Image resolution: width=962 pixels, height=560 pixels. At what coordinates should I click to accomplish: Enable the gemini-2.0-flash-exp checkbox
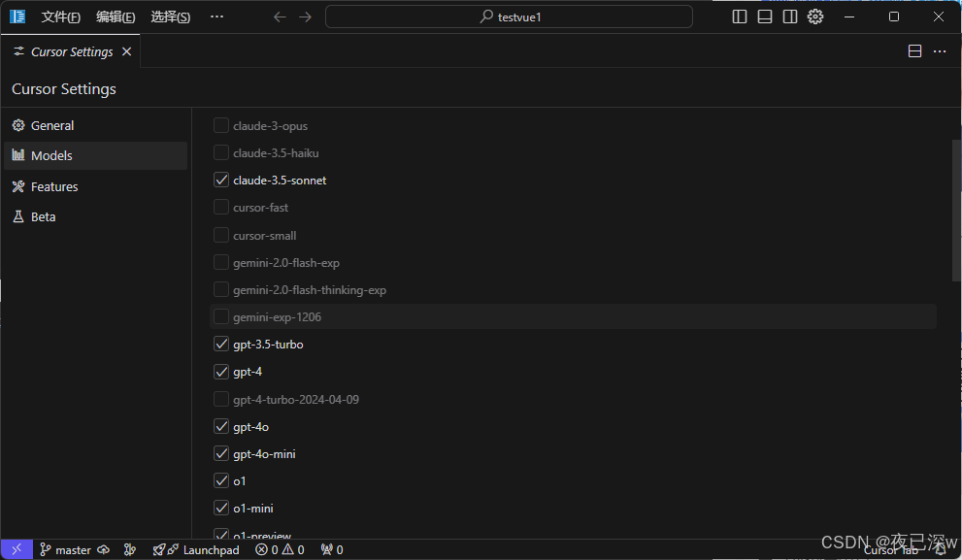(221, 262)
